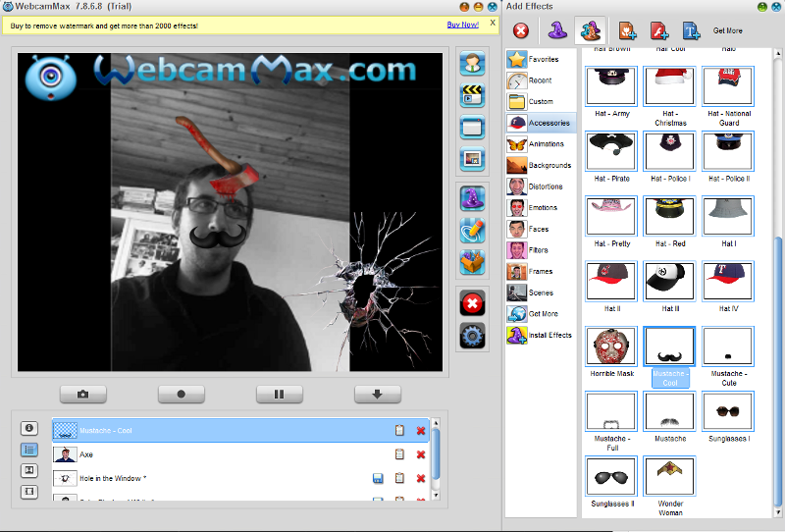
Task: Click Get More in the Add Effects toolbar
Action: (727, 30)
